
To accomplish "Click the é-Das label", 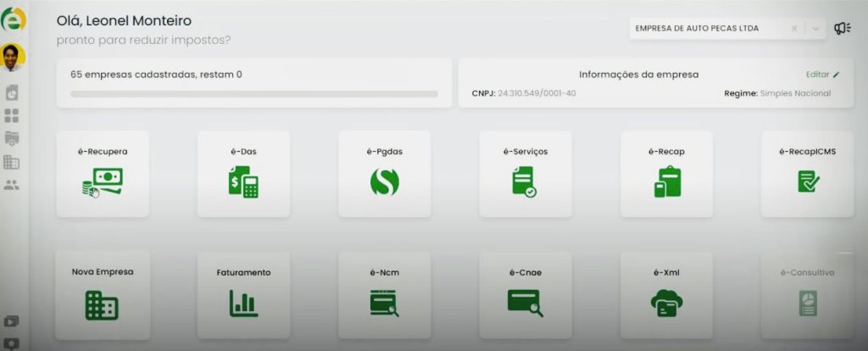I will (x=243, y=151).
